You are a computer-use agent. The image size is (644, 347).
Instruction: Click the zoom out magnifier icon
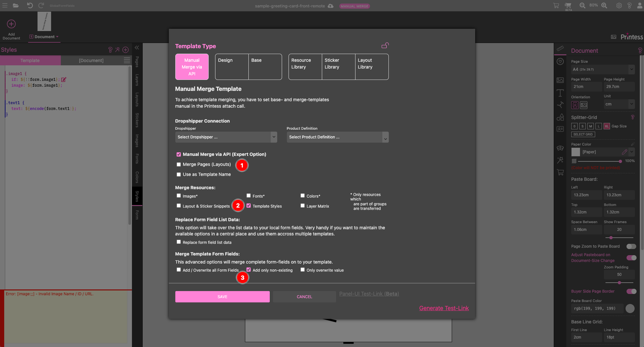(x=582, y=5)
